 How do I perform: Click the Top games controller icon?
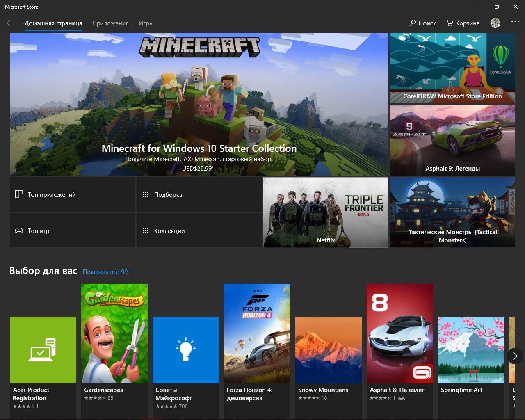pos(19,231)
